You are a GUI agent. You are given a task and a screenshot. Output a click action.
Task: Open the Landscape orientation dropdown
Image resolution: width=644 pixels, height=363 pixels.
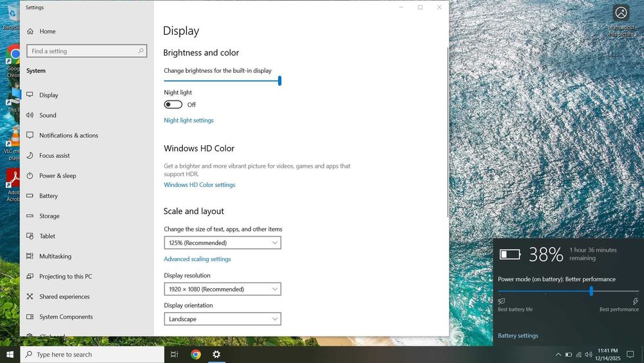click(223, 319)
